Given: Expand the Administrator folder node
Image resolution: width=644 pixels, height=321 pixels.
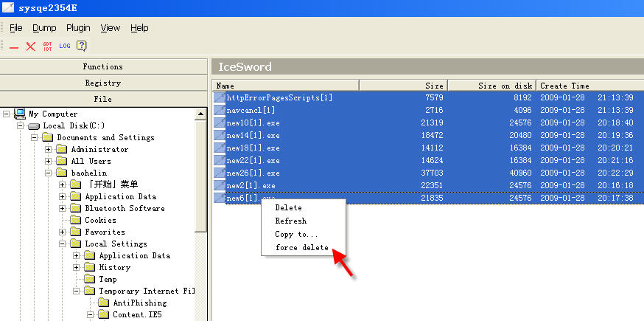Looking at the screenshot, I should (49, 149).
